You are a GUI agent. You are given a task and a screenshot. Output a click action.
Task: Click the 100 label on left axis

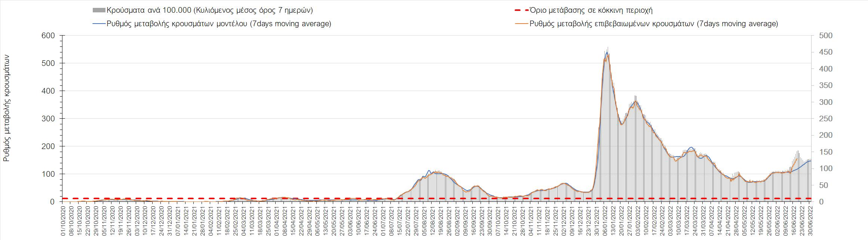coord(49,174)
